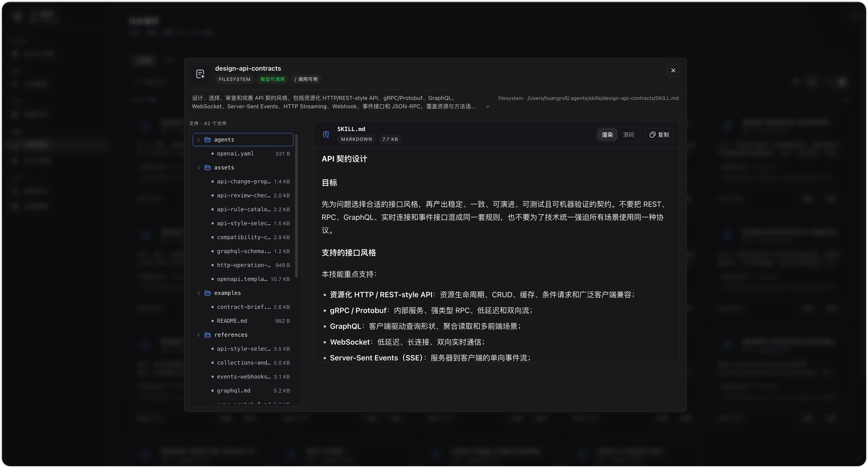Screen dimensions: 868x468
Task: Click the skill document icon beside design-api-contracts
Action: coord(201,74)
